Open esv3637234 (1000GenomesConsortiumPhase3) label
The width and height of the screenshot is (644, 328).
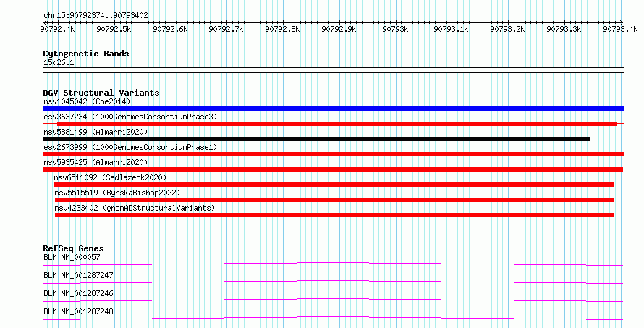point(130,117)
